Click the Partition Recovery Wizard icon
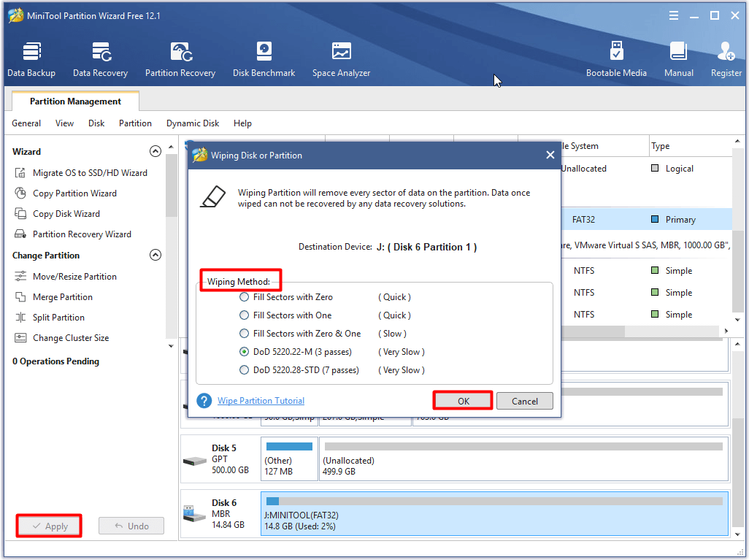 pyautogui.click(x=20, y=234)
